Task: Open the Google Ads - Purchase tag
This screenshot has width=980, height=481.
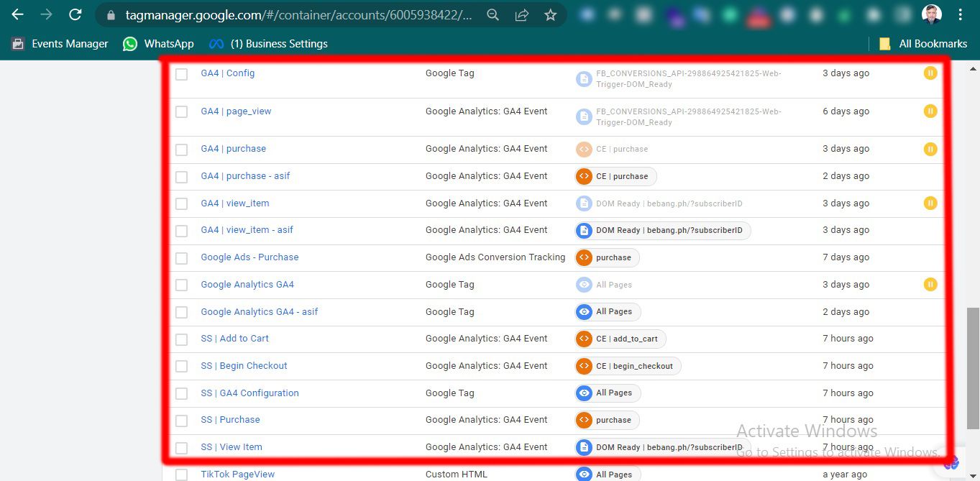Action: (249, 257)
